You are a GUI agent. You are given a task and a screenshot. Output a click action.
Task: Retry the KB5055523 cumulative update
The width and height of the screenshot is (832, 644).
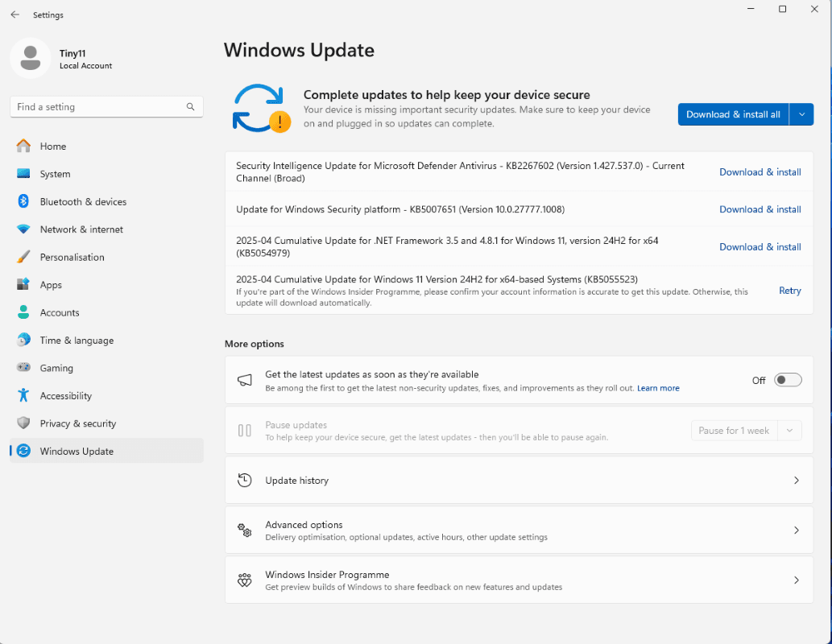point(789,290)
